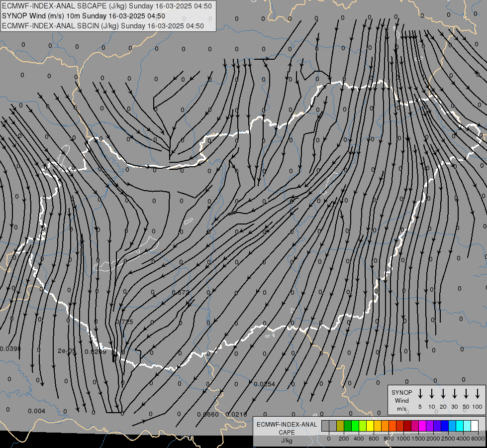
Task: Click the 600 tick label on CAPE scale
Action: click(374, 439)
